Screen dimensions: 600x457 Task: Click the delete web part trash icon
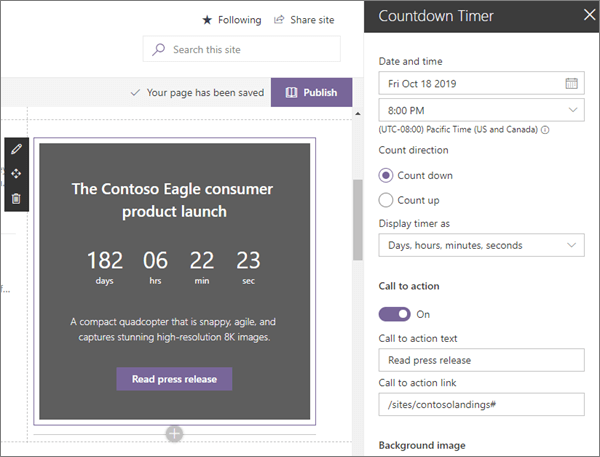coord(16,198)
